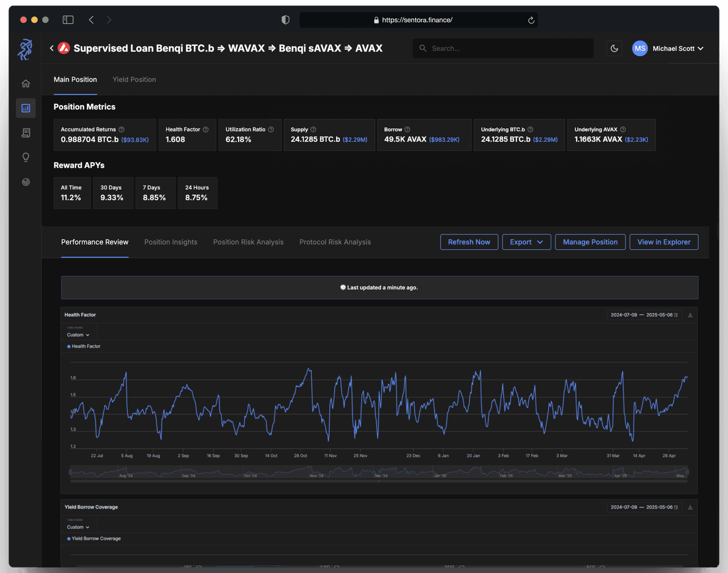Click the Search field in the header
The height and width of the screenshot is (573, 728).
(503, 48)
